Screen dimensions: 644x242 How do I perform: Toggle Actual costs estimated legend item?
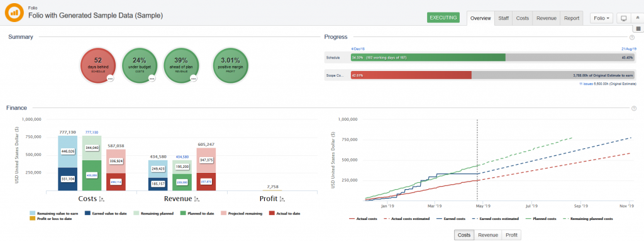pyautogui.click(x=407, y=219)
